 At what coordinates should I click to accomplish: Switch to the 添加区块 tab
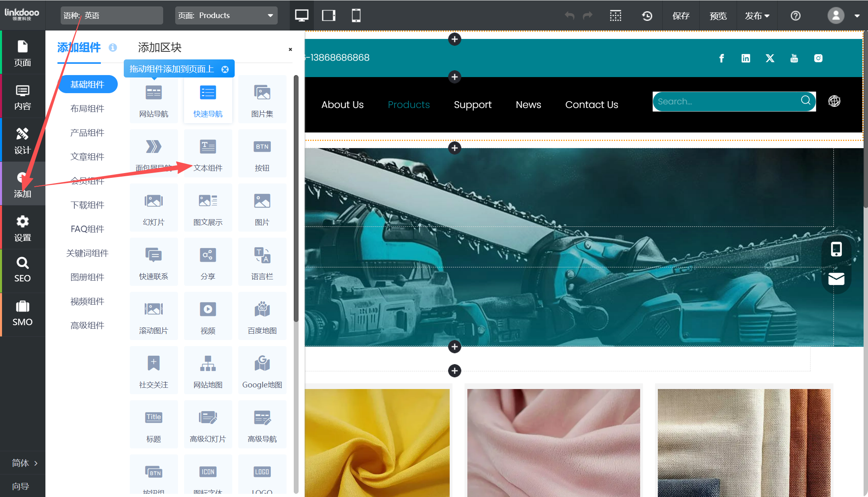click(x=160, y=47)
